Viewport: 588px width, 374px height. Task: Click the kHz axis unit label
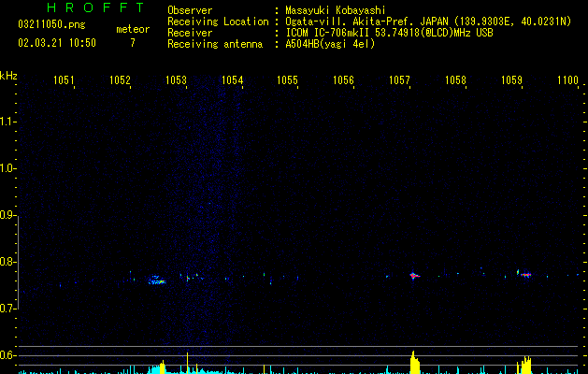tap(8, 76)
